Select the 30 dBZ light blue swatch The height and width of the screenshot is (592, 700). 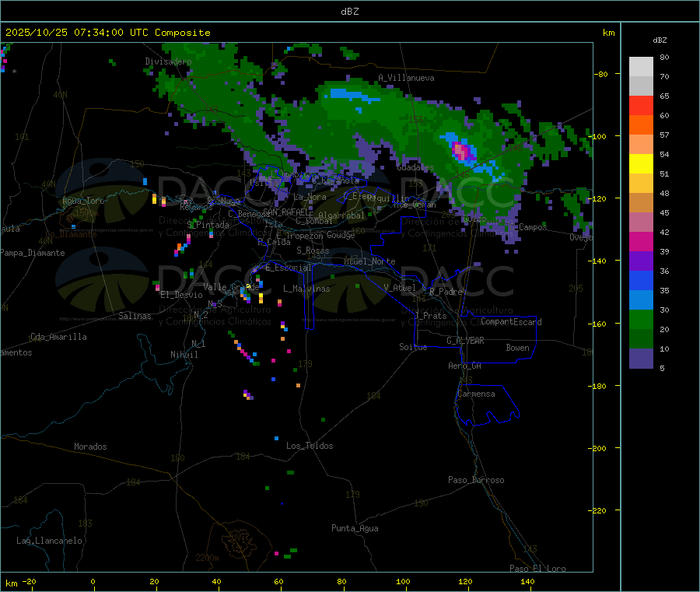641,300
